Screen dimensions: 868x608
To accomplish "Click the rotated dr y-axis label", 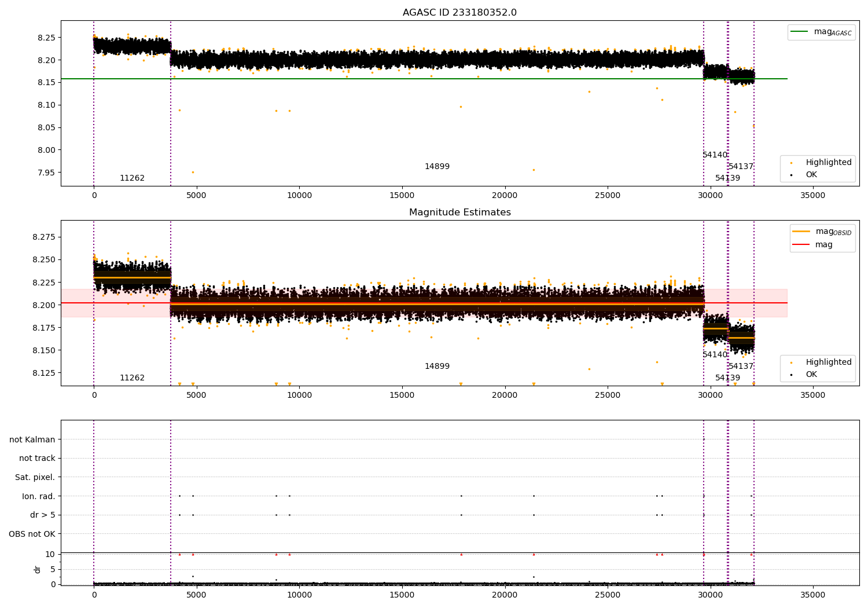I will point(38,569).
